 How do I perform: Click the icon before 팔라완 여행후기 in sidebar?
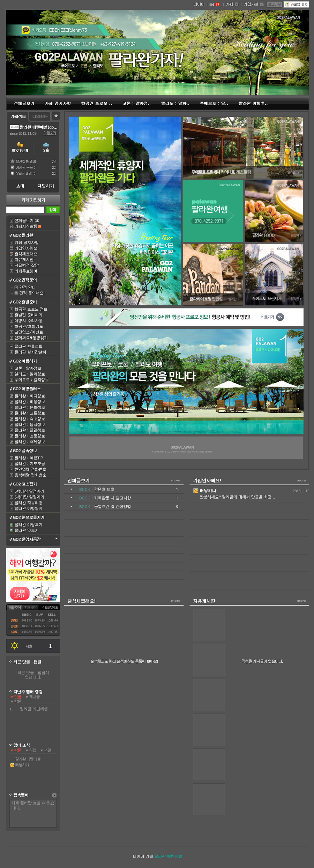(x=12, y=525)
